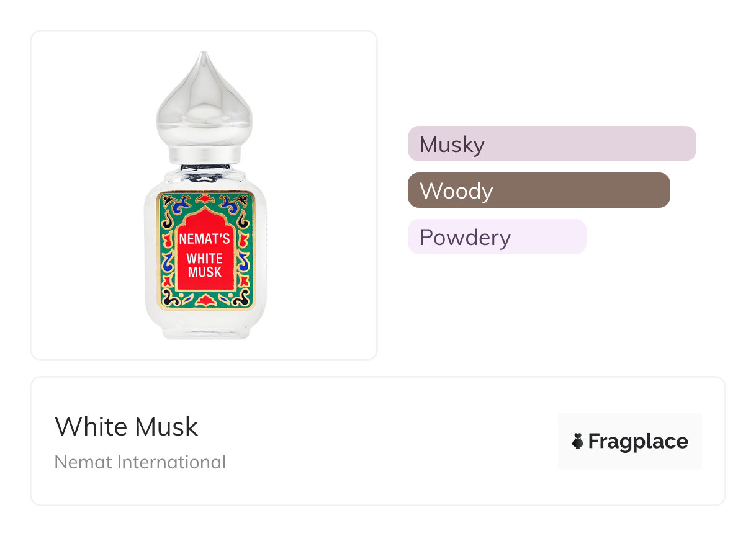Open the Nemat International brand link
The width and height of the screenshot is (756, 536).
140,462
